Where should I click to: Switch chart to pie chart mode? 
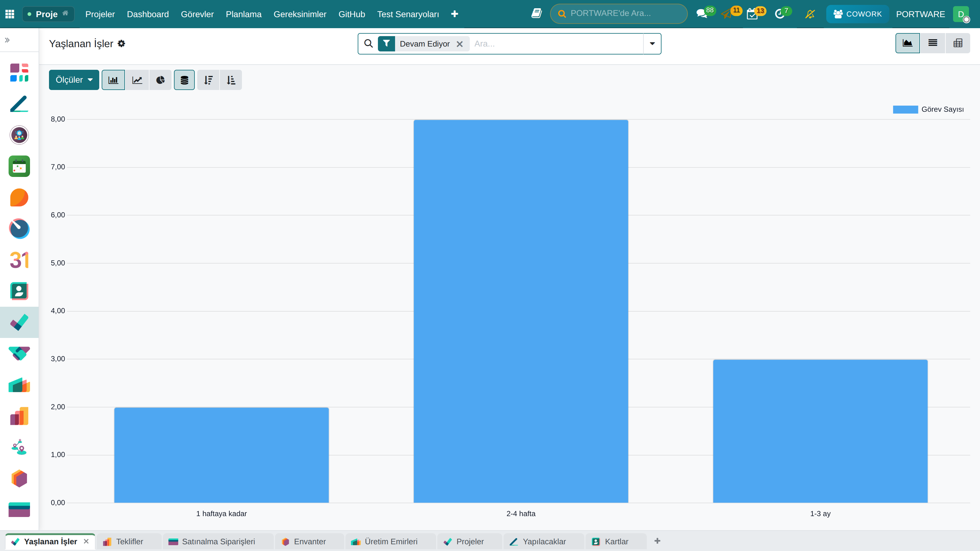160,80
